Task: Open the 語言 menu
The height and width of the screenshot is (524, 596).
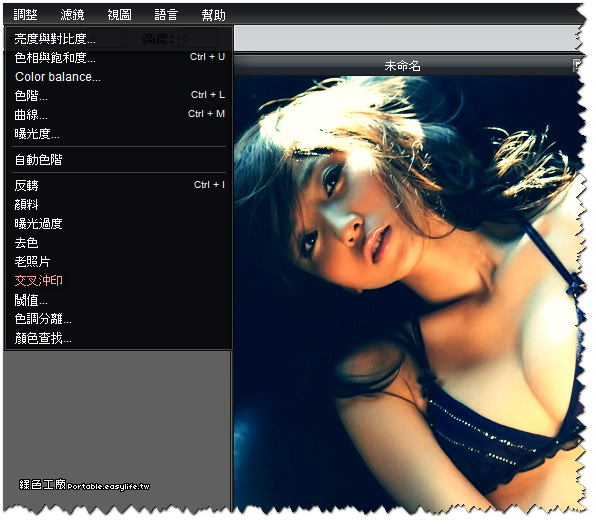Action: [166, 15]
